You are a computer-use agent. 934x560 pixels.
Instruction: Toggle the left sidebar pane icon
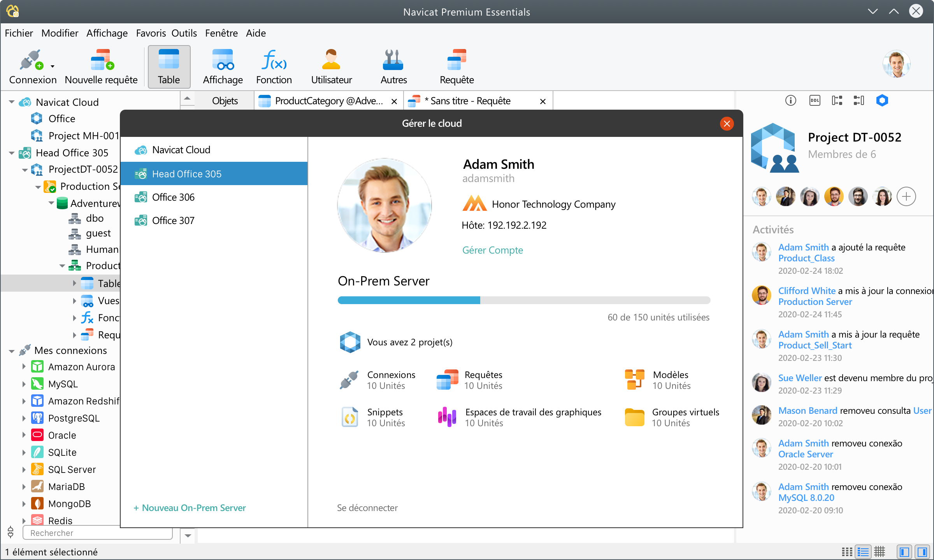click(x=904, y=552)
